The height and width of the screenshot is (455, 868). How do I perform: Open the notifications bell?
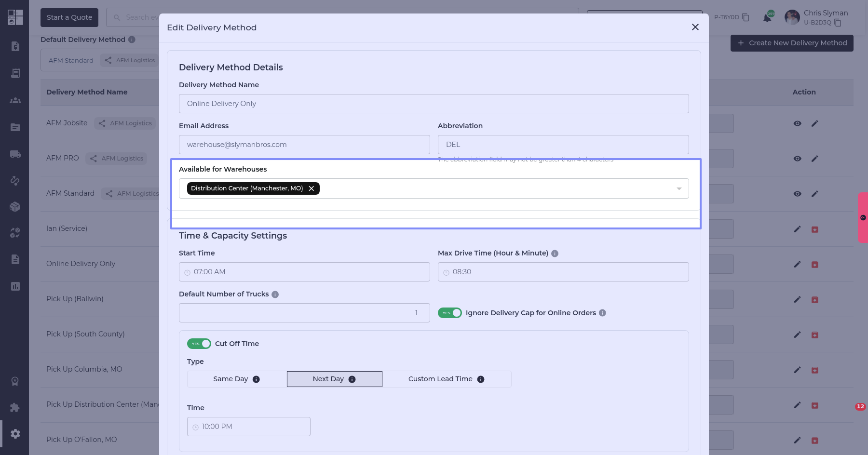767,18
